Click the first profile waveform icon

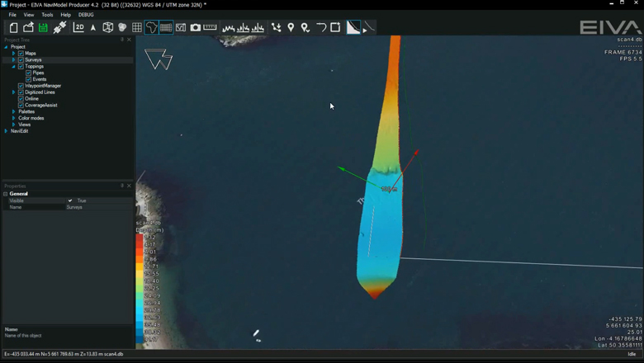(x=229, y=28)
